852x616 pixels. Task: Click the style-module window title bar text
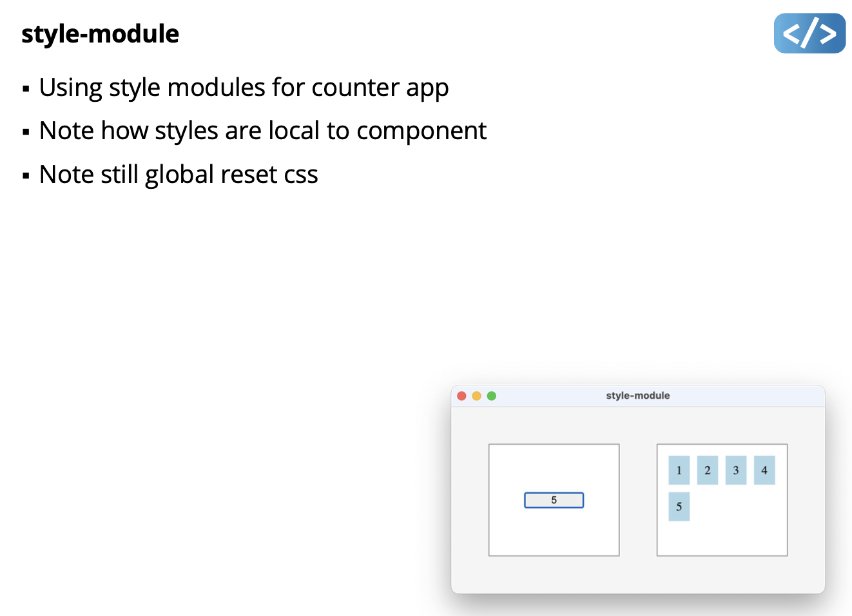pos(637,396)
